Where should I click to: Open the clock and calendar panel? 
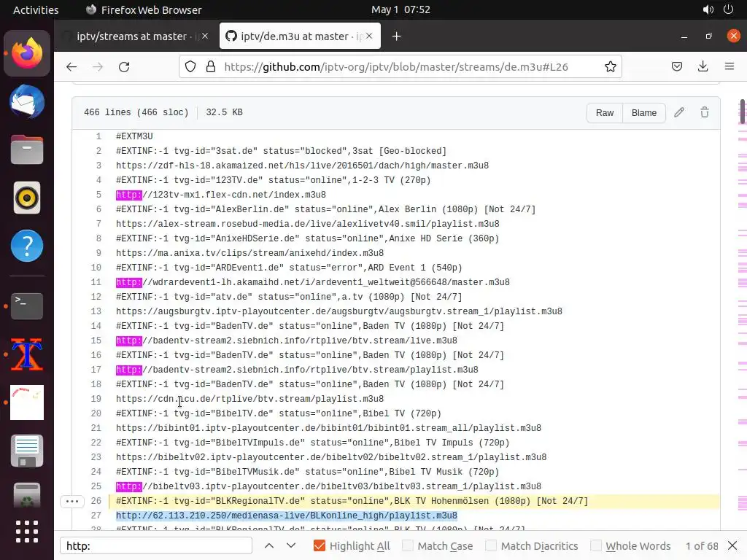(x=400, y=9)
